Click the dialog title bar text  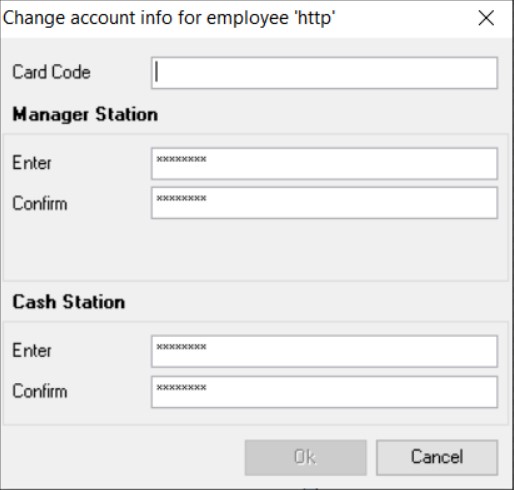[x=169, y=18]
